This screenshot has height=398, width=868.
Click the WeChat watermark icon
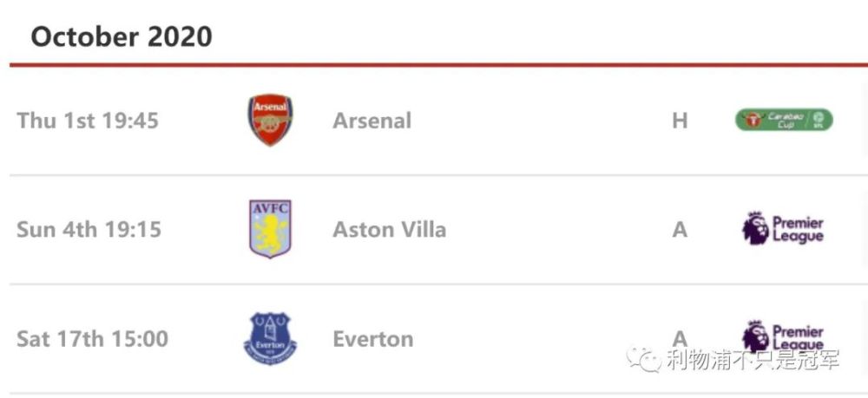(x=644, y=359)
